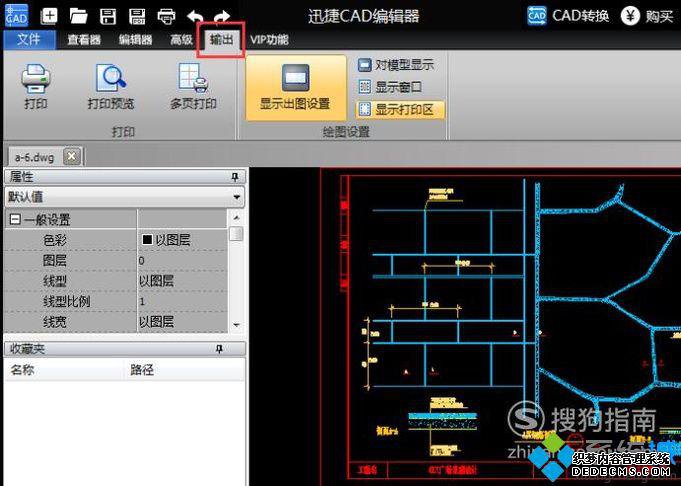Create a new file with plus icon
This screenshot has height=486, width=681.
[x=49, y=16]
